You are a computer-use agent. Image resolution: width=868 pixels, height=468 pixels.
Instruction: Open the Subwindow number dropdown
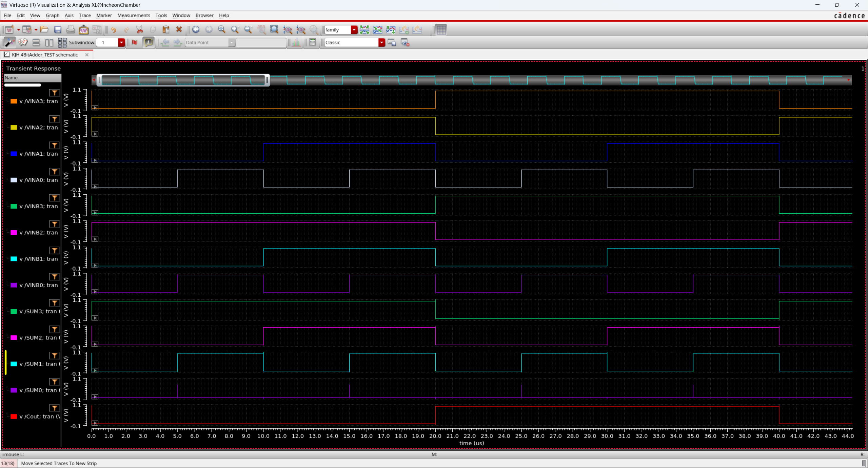point(121,42)
